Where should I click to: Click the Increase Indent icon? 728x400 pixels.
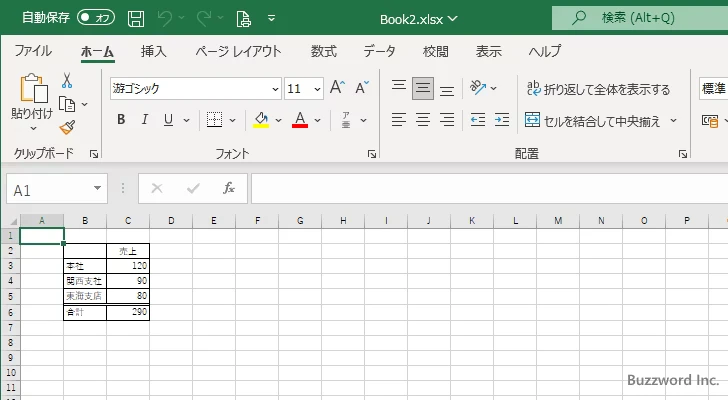[x=502, y=120]
